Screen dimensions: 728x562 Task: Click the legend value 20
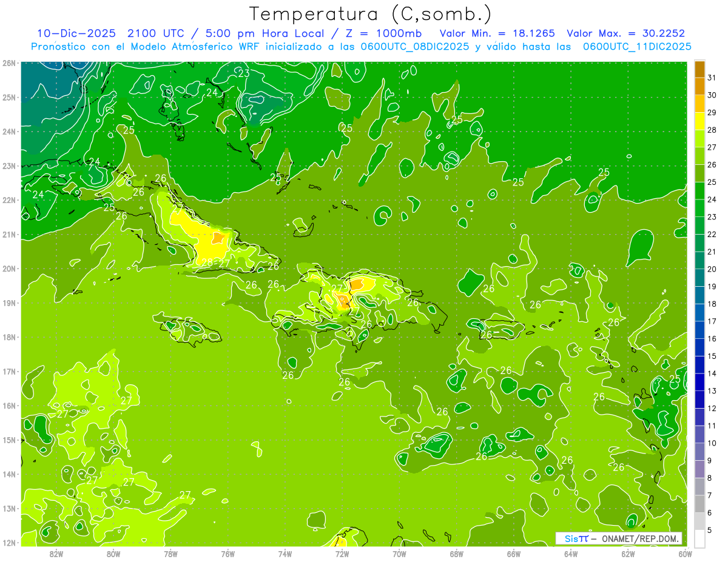[x=712, y=269]
